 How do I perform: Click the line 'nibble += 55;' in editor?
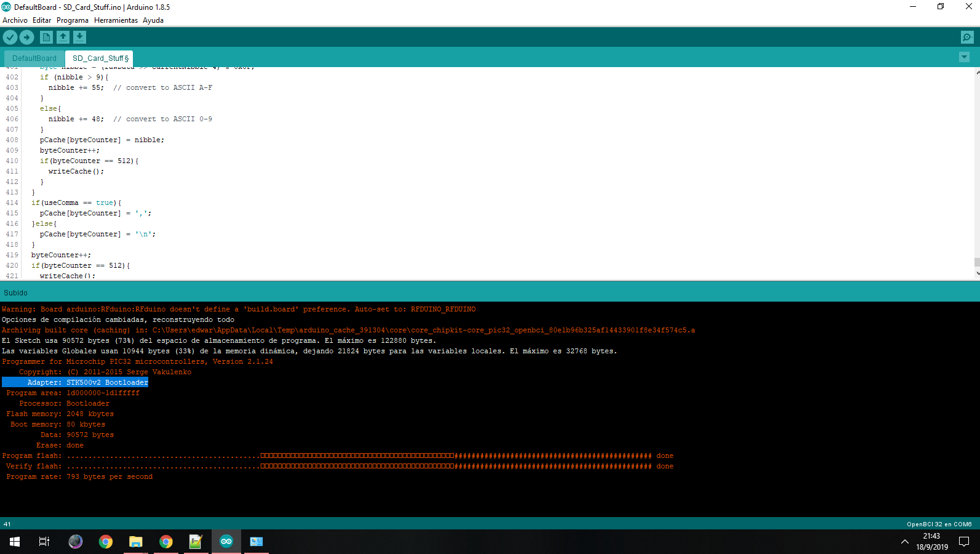[x=76, y=87]
